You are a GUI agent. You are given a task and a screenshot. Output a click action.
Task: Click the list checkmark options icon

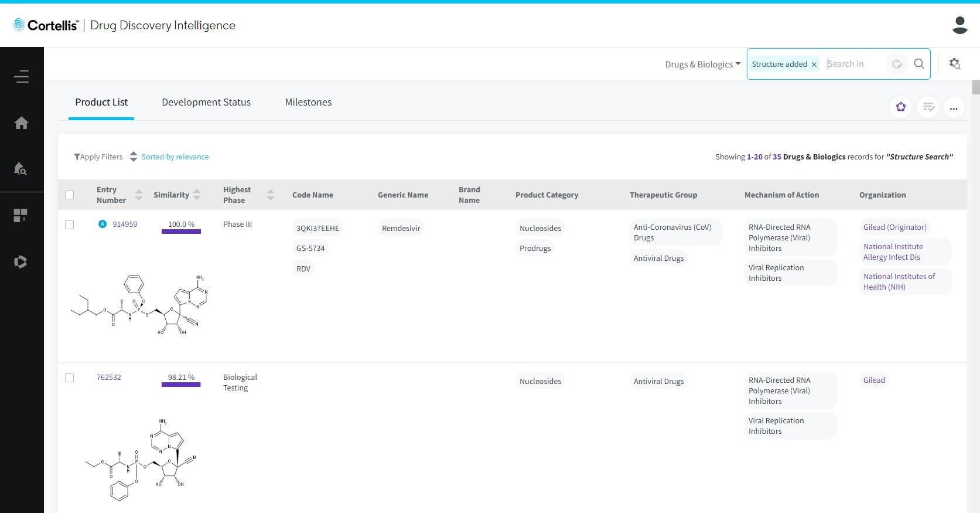point(928,107)
